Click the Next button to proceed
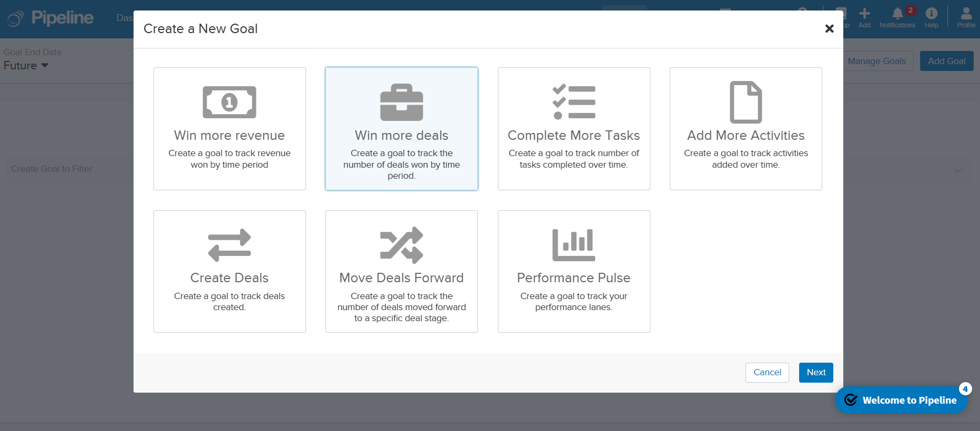The image size is (980, 431). [x=815, y=372]
